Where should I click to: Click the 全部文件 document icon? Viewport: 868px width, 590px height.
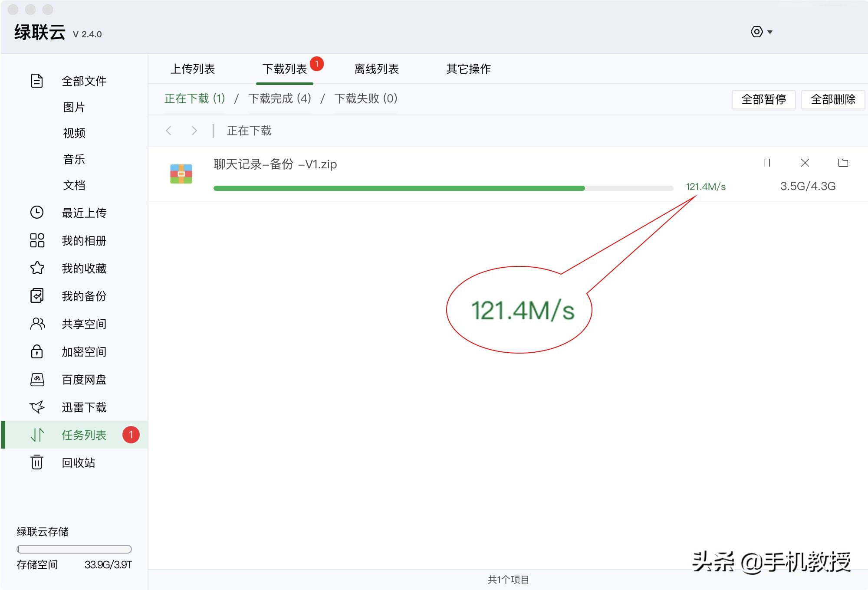click(x=37, y=81)
